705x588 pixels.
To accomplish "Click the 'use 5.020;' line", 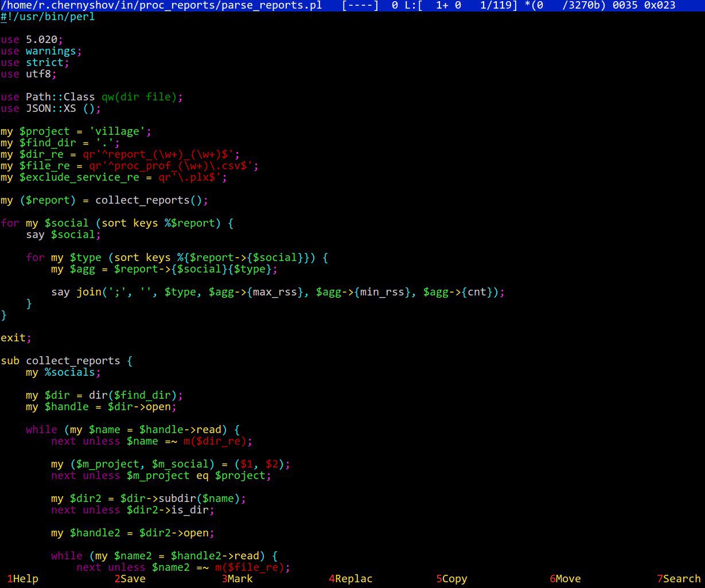I will [32, 40].
